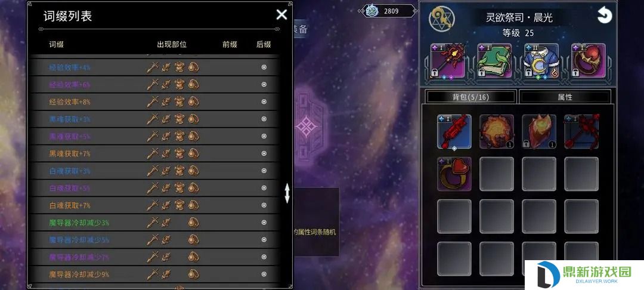
Task: Close the 词缀列表 panel
Action: pos(281,15)
